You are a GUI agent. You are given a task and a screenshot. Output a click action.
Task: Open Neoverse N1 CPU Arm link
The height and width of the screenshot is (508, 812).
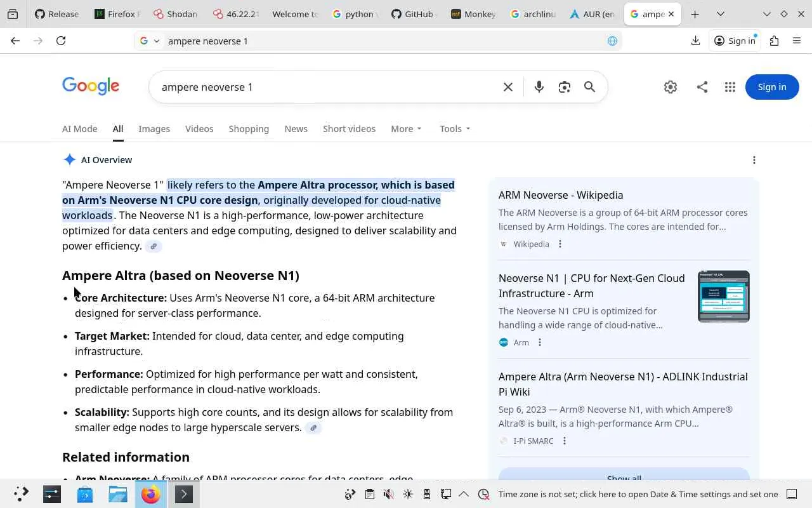pos(592,286)
